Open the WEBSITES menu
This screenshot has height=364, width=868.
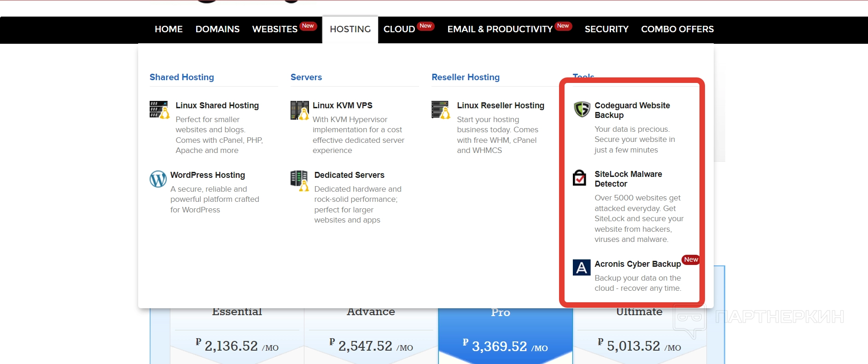tap(275, 29)
